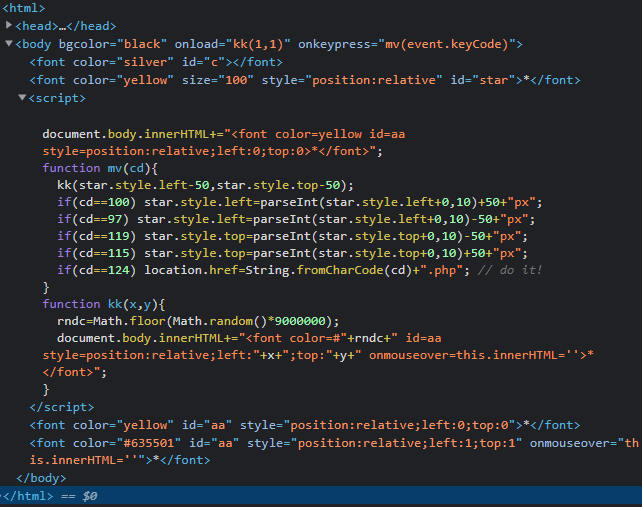This screenshot has width=642, height=507.
Task: Select the closing body tag
Action: (41, 478)
